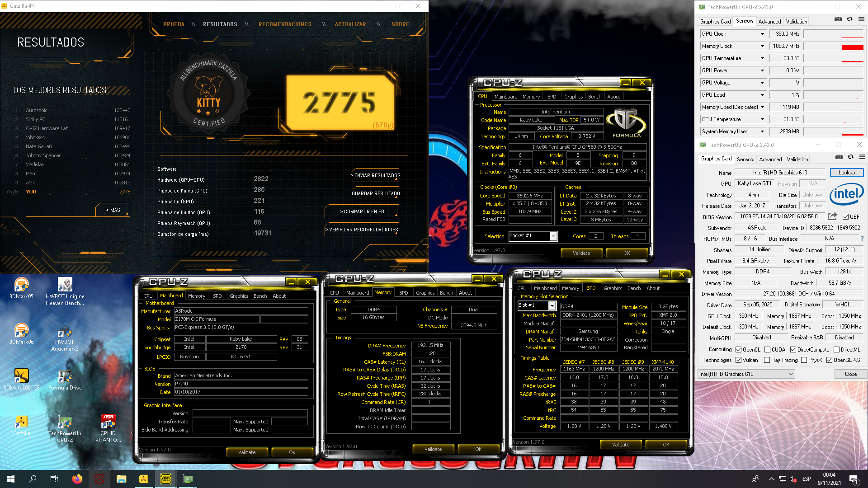Click the refresh icon in GPU-Z Sensors window

[849, 19]
